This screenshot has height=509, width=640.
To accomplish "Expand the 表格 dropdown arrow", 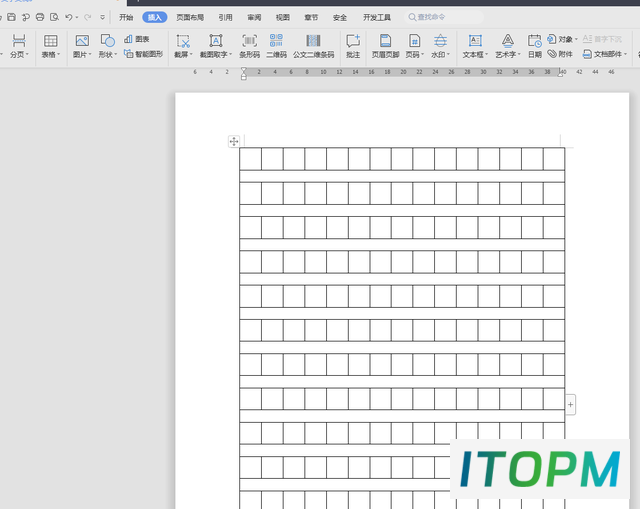I will click(58, 54).
